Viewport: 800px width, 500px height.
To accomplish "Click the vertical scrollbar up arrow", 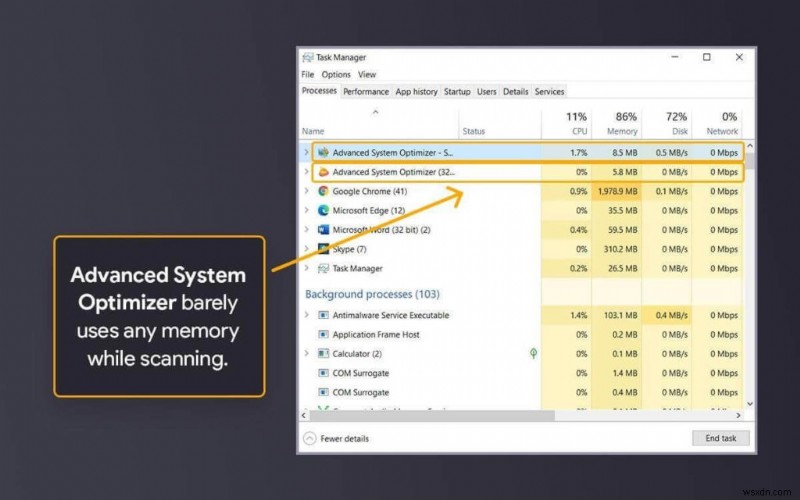I will tap(749, 146).
